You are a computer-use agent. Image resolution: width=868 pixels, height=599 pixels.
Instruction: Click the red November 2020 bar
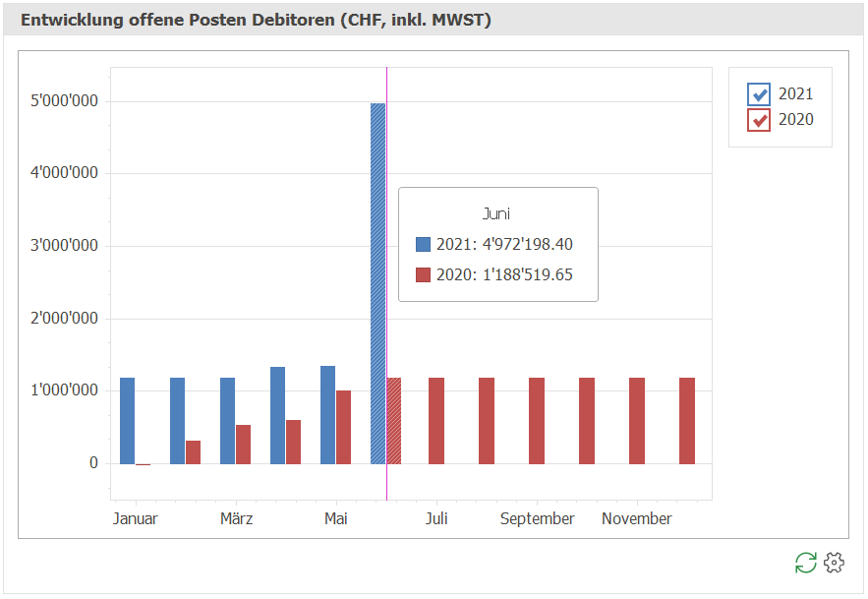(x=637, y=421)
